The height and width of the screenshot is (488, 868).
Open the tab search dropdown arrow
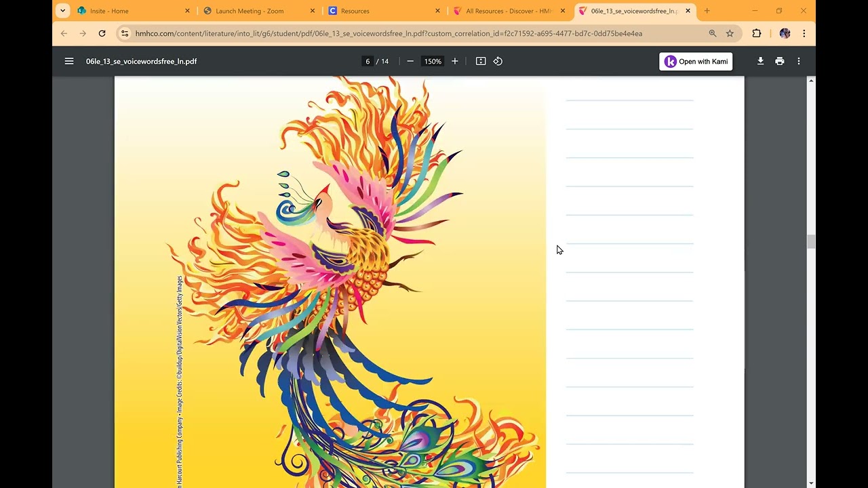tap(62, 11)
